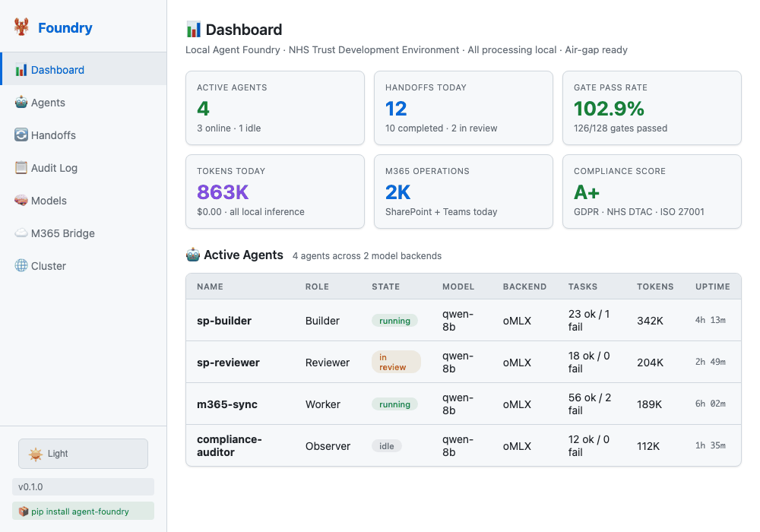The image size is (760, 532).
Task: Select the m365-sync agent name
Action: [x=226, y=404]
